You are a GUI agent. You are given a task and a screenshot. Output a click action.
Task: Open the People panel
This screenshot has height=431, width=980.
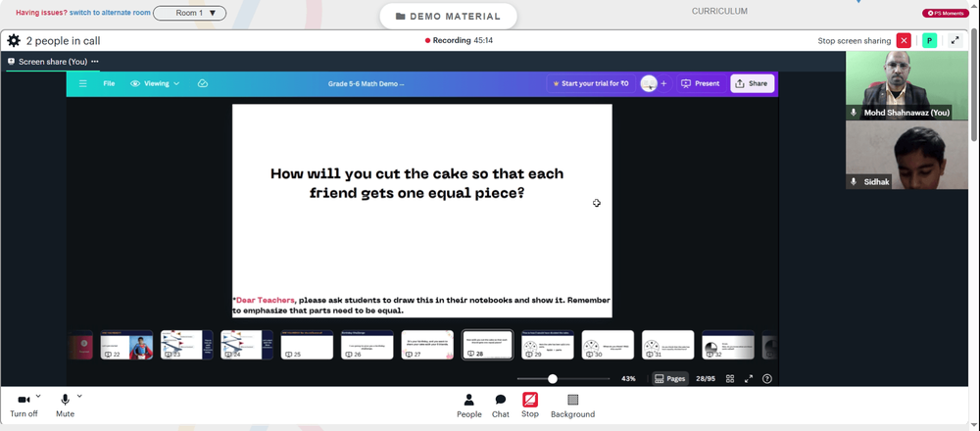click(x=468, y=406)
